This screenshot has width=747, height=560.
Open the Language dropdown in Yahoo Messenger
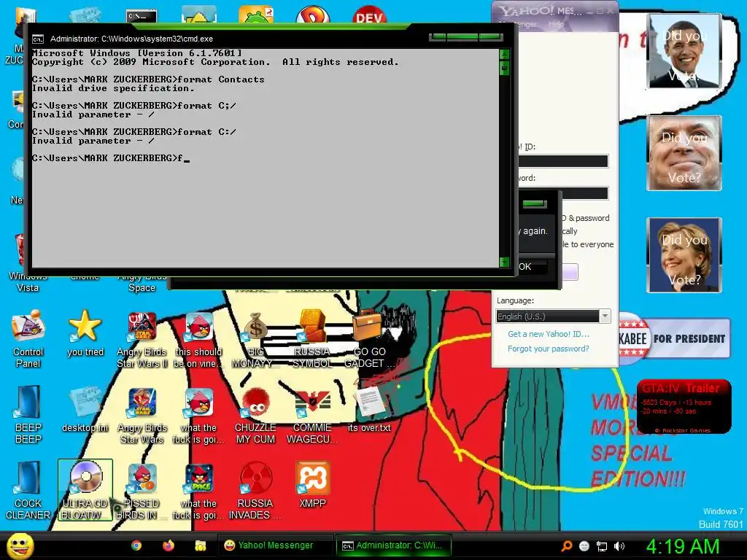click(x=553, y=316)
